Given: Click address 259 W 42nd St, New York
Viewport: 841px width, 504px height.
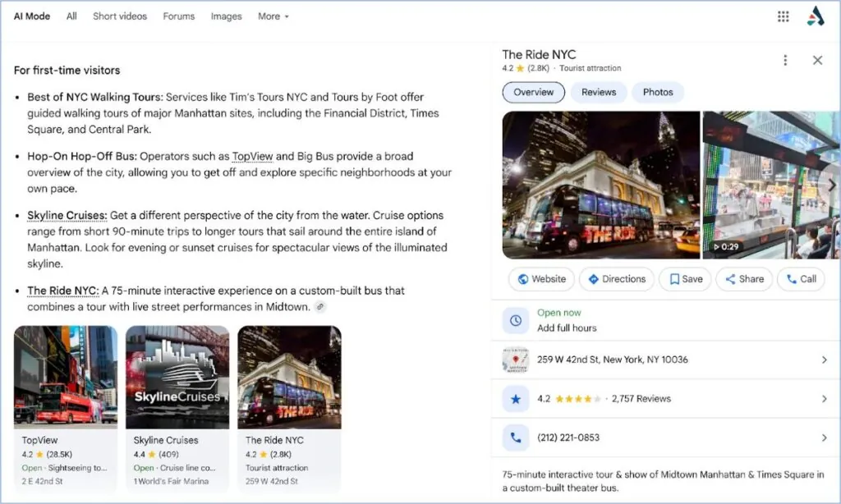Looking at the screenshot, I should pos(612,360).
